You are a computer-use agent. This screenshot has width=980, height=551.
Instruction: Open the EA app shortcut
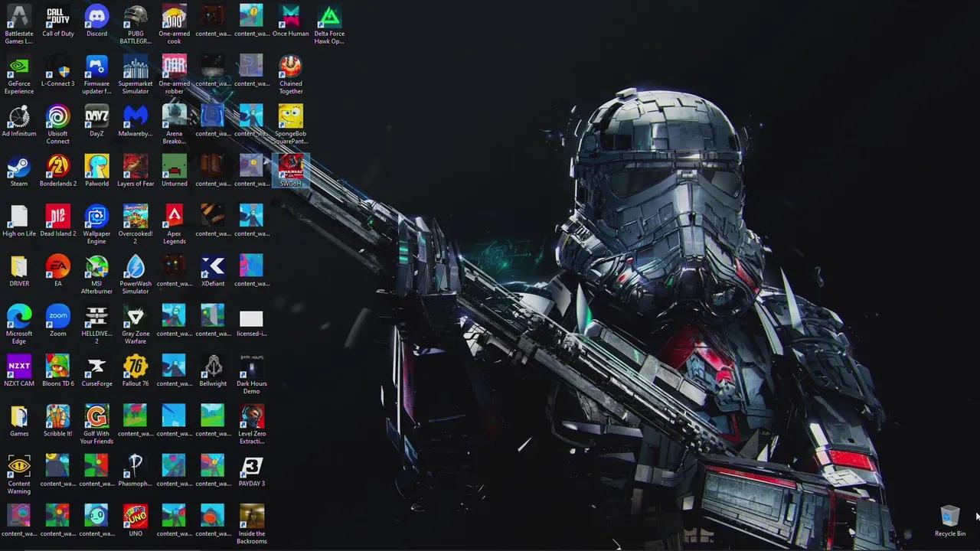[x=58, y=271]
